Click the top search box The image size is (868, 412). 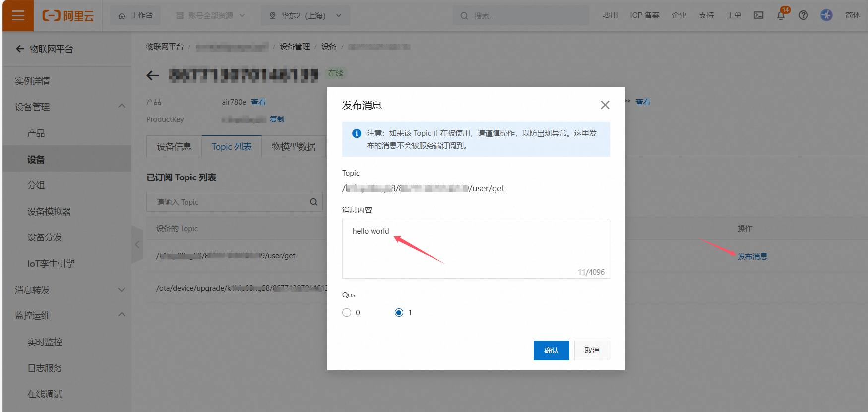521,15
